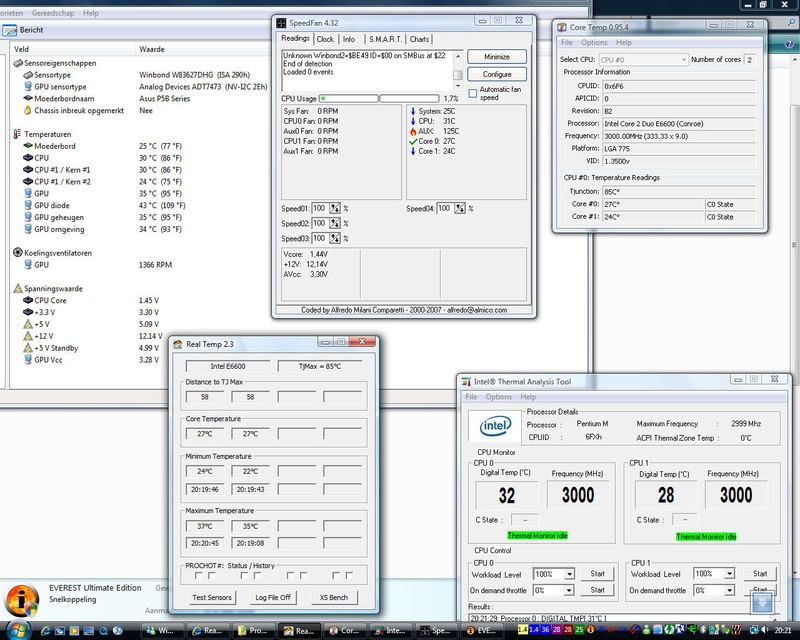This screenshot has height=640, width=800.
Task: Start CPU 0 Workload Level test
Action: click(x=597, y=574)
